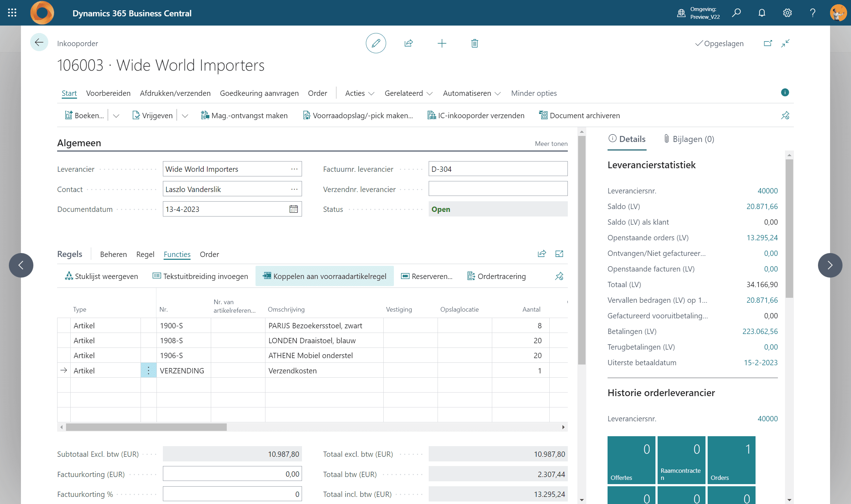The image size is (851, 504).
Task: Go to the next record arrow
Action: coord(830,265)
